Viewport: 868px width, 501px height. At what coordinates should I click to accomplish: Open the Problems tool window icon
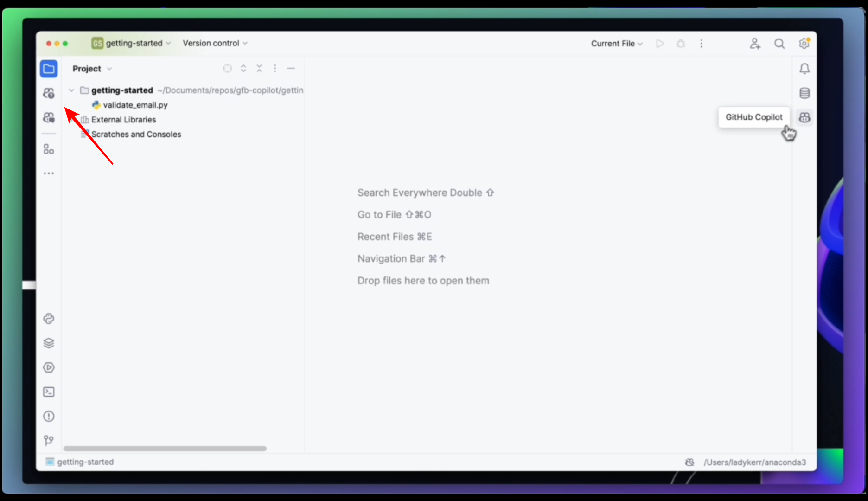pyautogui.click(x=49, y=416)
